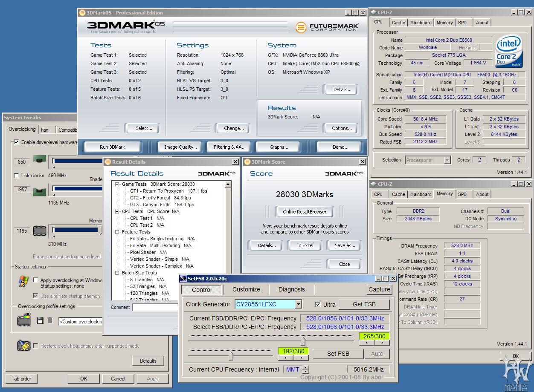Click the Futuremark Corporation logo

click(x=327, y=28)
